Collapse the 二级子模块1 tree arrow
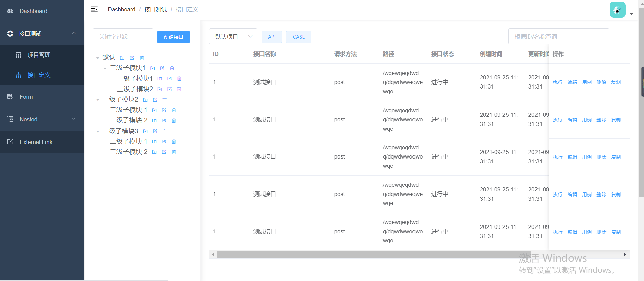The height and width of the screenshot is (281, 644). [105, 68]
